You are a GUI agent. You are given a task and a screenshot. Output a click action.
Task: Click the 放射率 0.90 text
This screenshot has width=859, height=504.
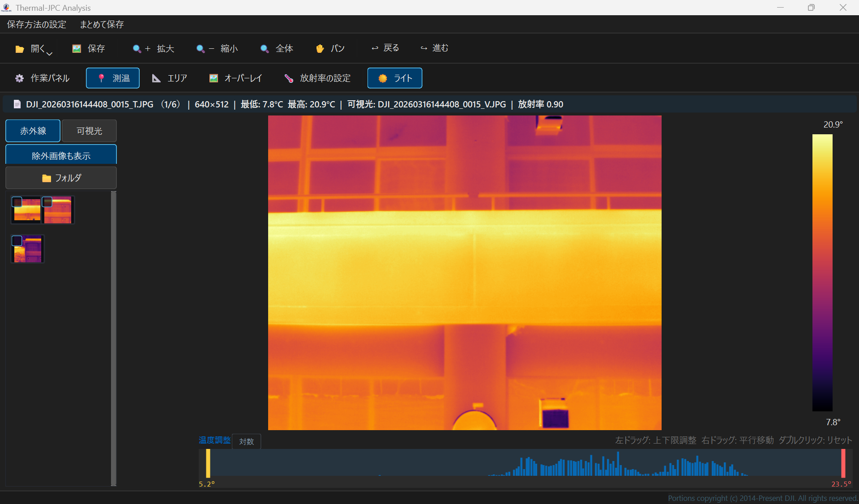pos(540,104)
